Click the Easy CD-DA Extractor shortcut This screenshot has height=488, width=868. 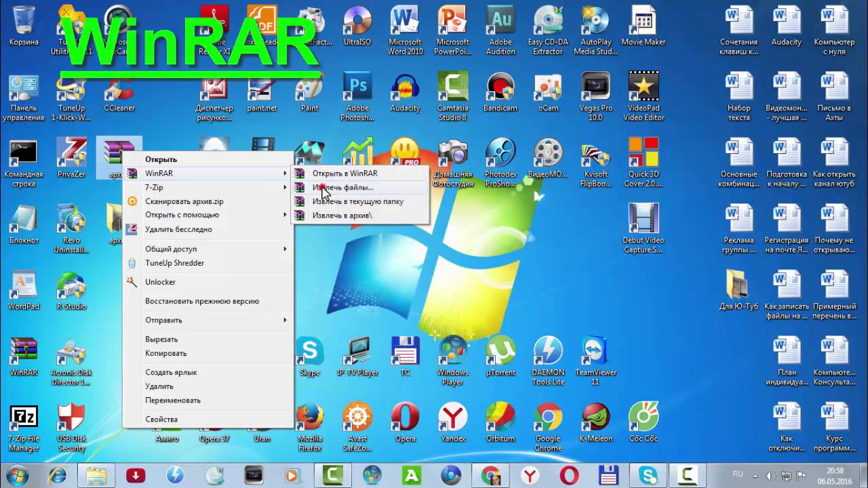(548, 30)
